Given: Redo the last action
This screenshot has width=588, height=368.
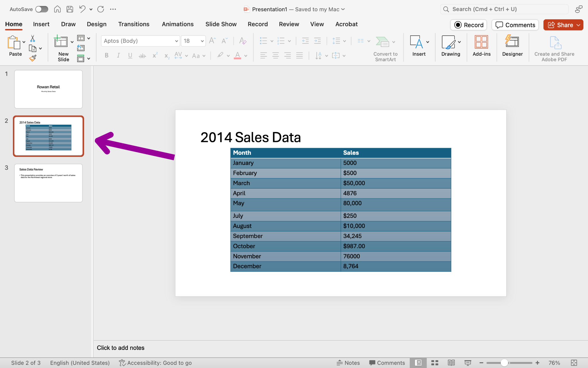Looking at the screenshot, I should (x=100, y=9).
